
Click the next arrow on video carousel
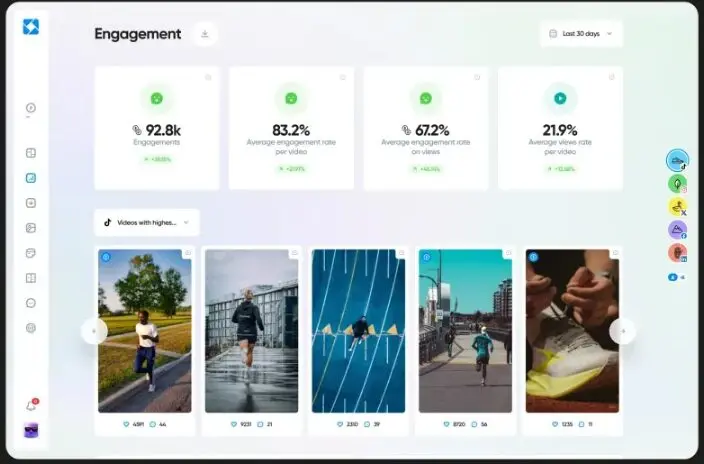tap(622, 331)
